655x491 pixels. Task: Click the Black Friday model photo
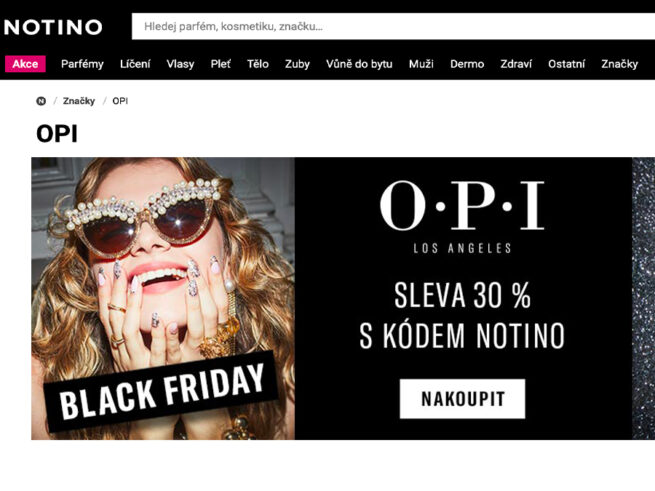(163, 298)
